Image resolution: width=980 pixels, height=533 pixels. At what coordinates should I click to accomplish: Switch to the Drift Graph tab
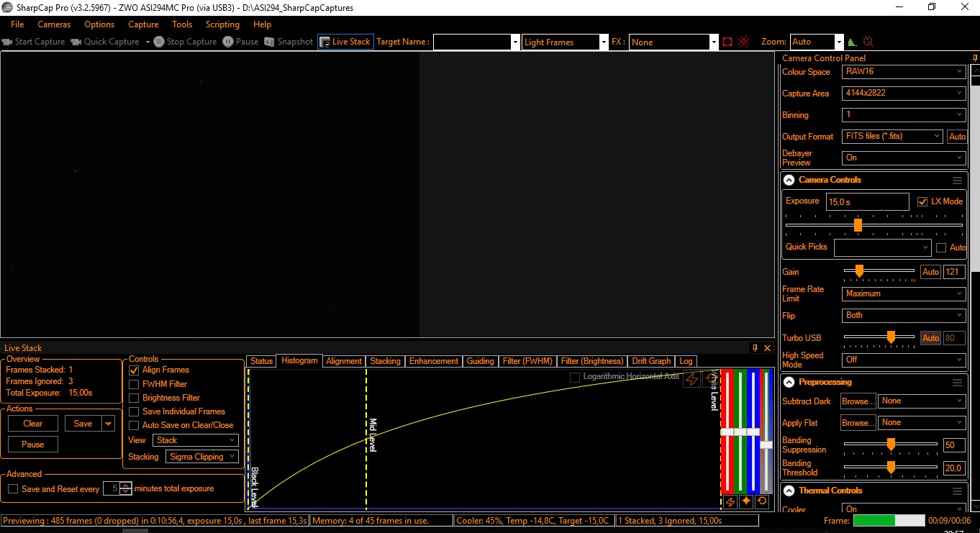651,361
